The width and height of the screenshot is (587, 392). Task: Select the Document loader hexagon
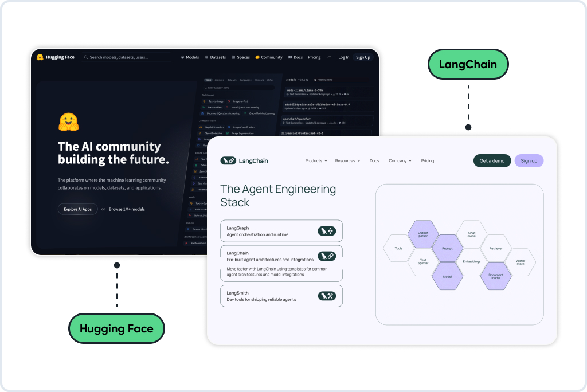coord(496,276)
